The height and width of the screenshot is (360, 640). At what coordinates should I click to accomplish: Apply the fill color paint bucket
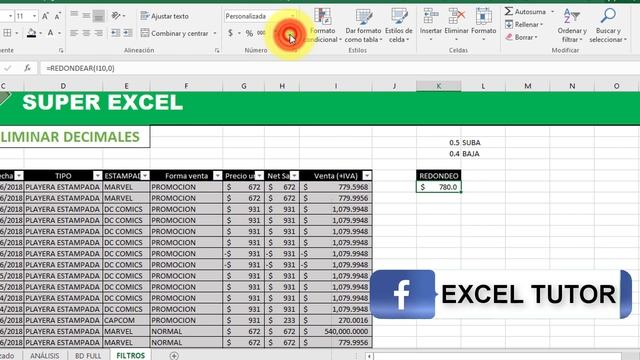tap(31, 33)
